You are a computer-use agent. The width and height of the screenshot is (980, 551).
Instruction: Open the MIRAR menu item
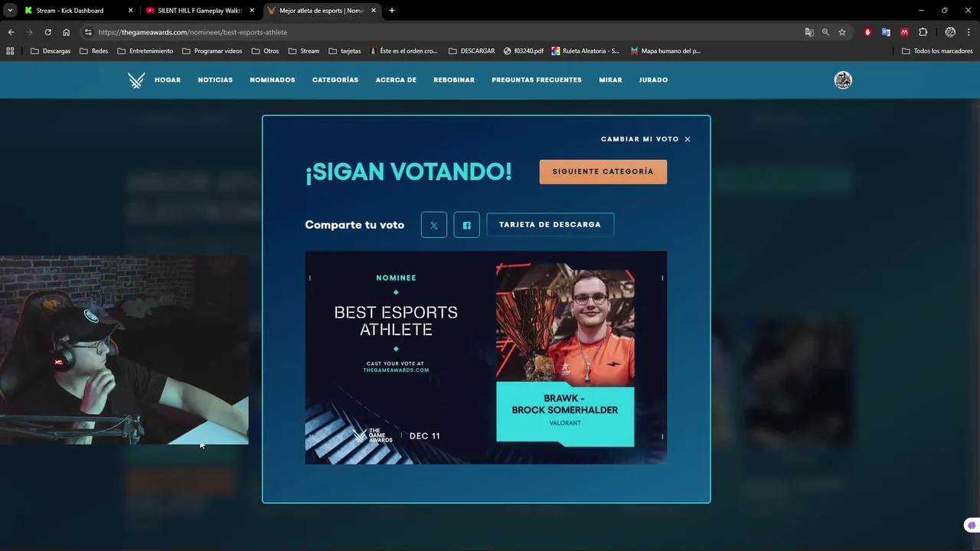[610, 80]
